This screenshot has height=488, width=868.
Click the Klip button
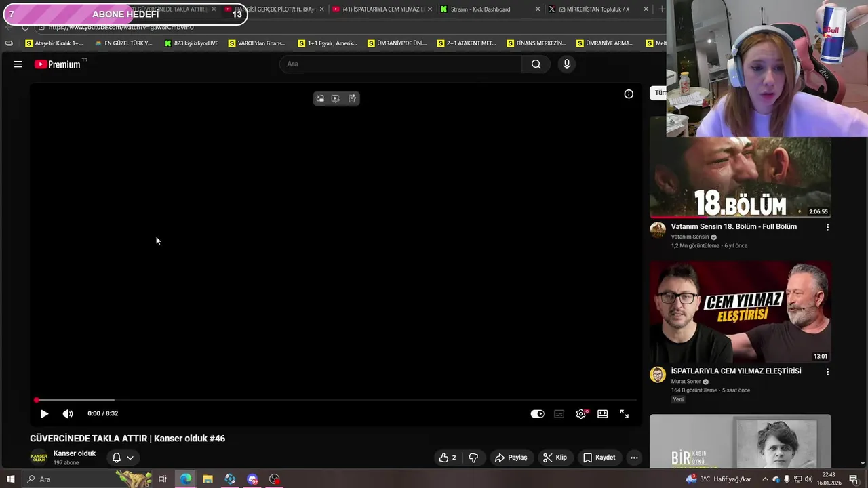point(555,457)
